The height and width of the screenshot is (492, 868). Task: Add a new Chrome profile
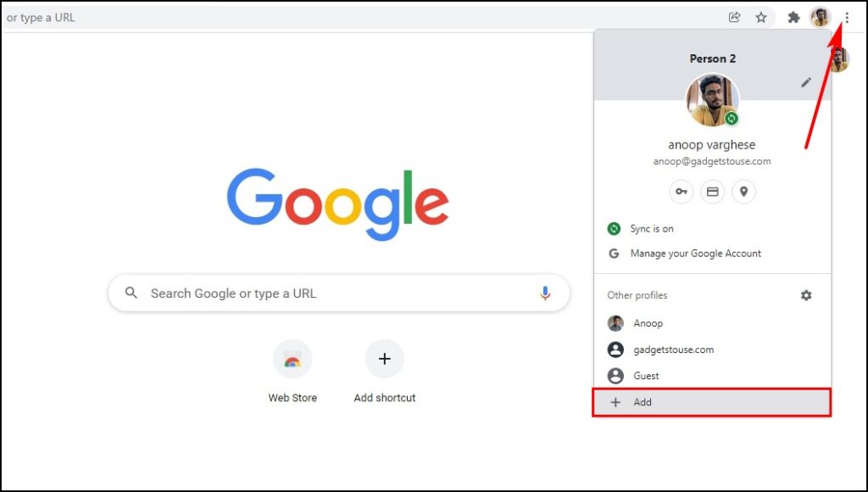712,402
